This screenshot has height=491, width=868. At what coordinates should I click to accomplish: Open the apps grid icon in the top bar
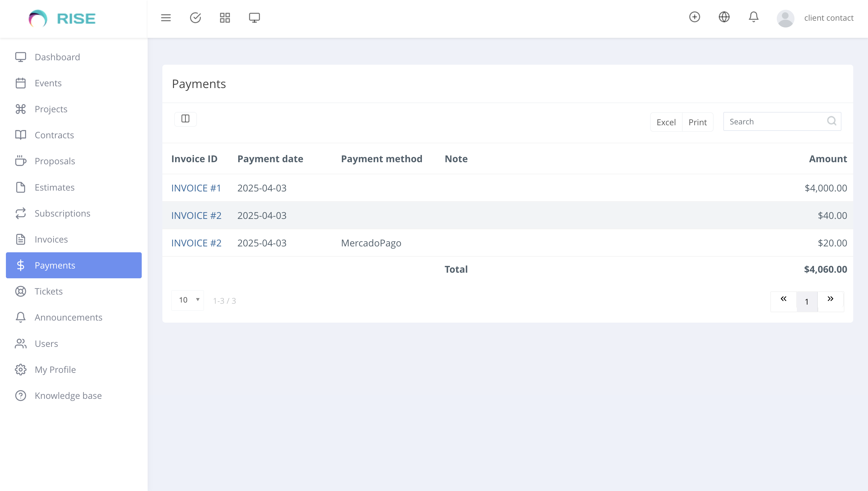click(x=224, y=17)
